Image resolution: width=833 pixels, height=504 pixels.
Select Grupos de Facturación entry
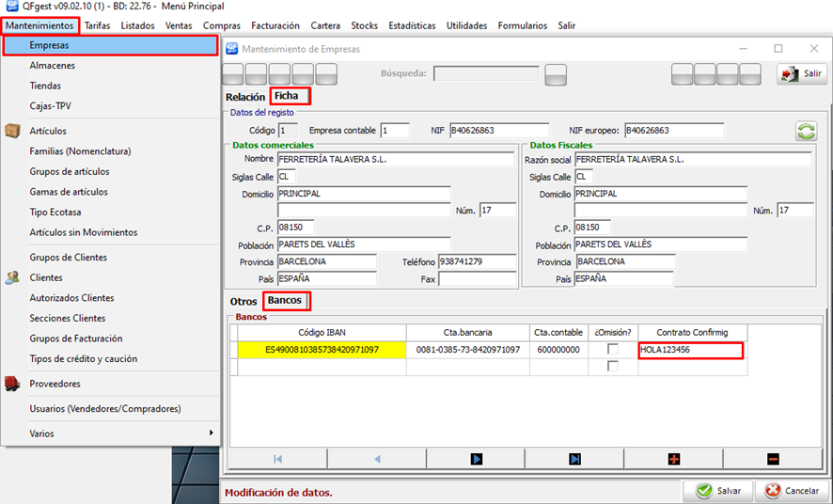[x=76, y=339]
